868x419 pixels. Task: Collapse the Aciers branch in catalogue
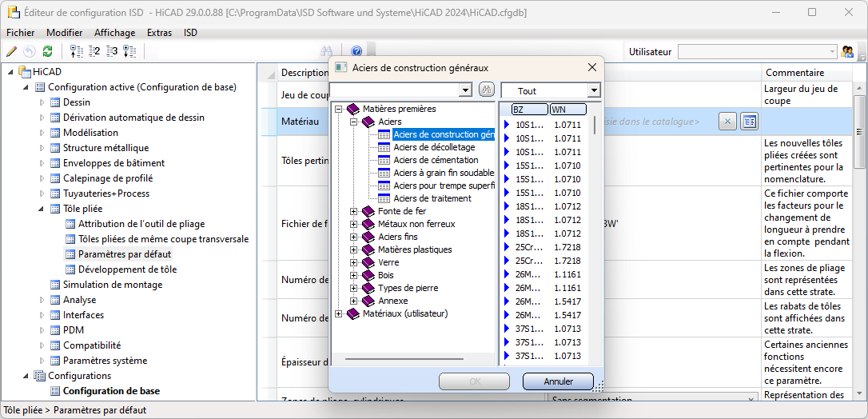click(354, 122)
